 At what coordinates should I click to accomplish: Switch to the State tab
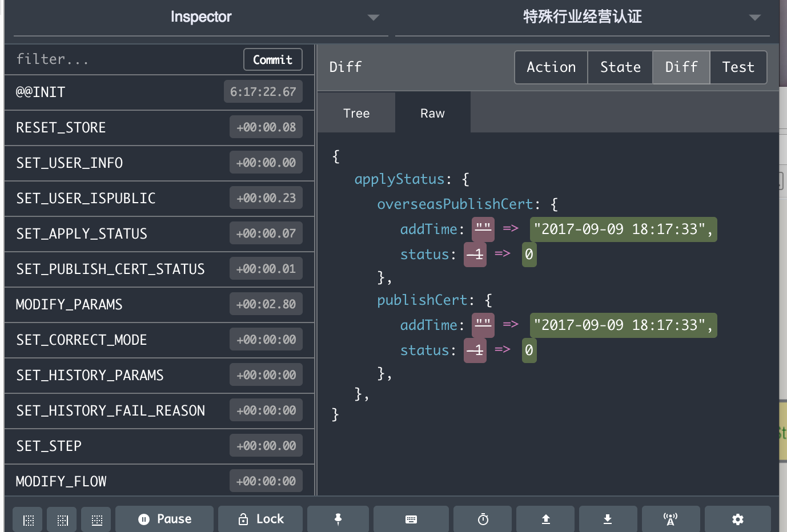(620, 67)
